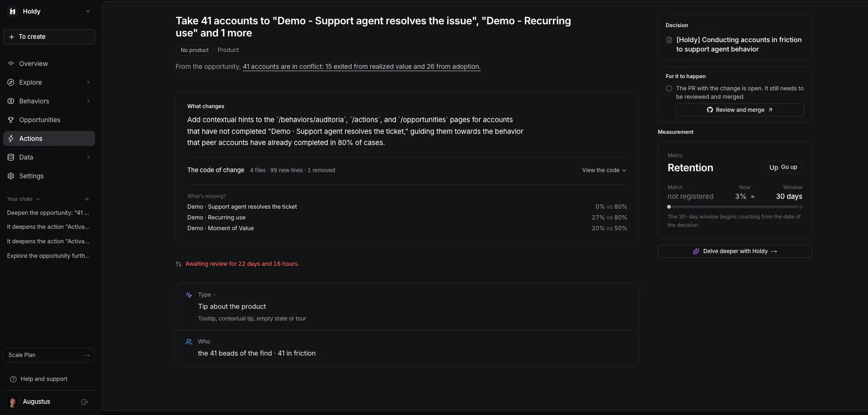Click the sparkle icon on Delve deeper button
The width and height of the screenshot is (868, 415).
tap(696, 251)
